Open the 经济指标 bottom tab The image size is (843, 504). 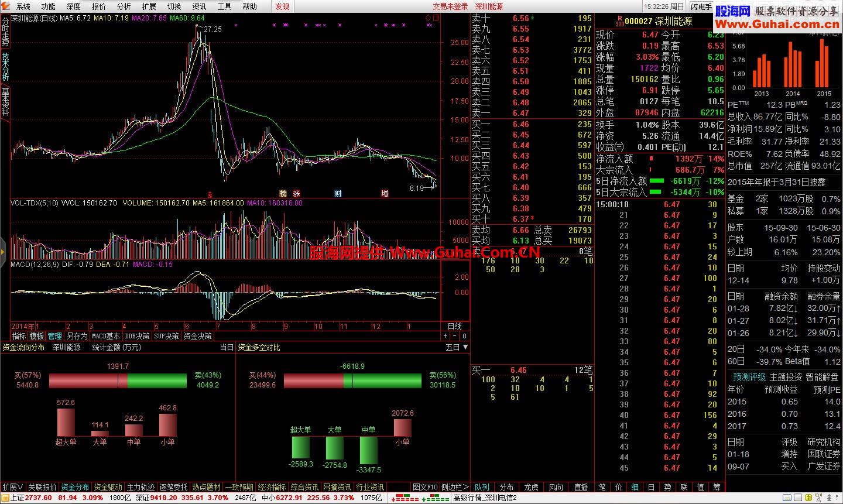click(272, 487)
